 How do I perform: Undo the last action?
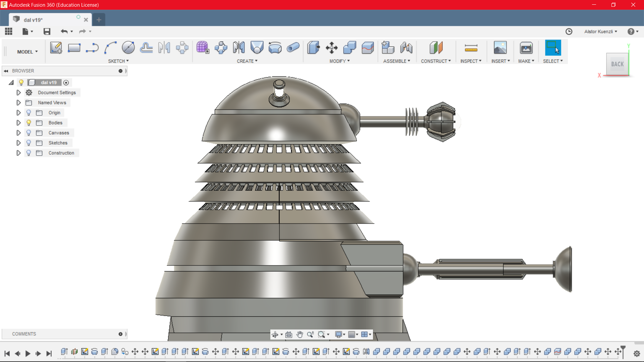click(x=64, y=32)
